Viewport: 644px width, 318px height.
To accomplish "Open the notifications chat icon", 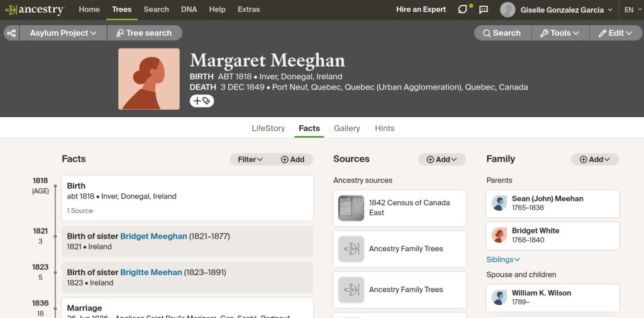I will pos(463,9).
